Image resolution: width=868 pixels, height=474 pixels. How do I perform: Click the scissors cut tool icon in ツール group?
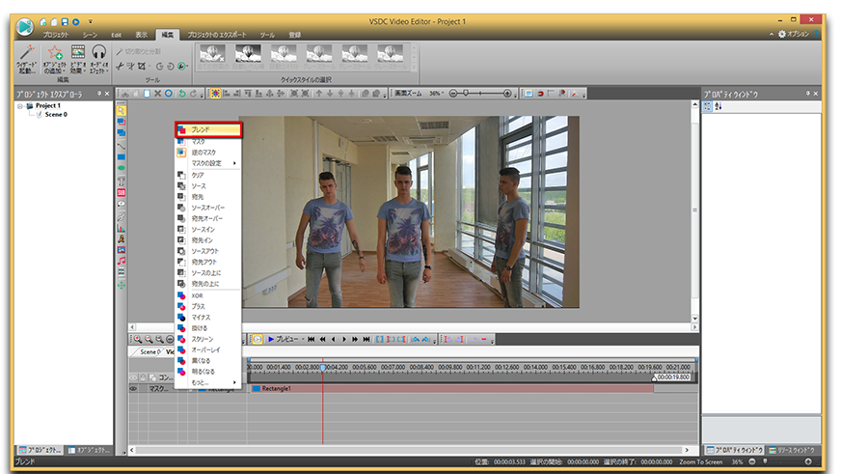(x=120, y=66)
